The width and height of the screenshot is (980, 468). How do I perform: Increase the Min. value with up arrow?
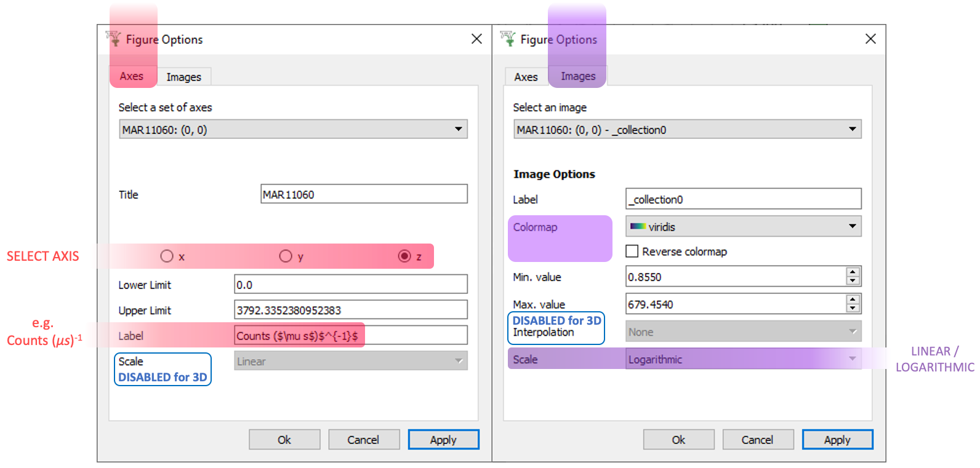pos(853,272)
